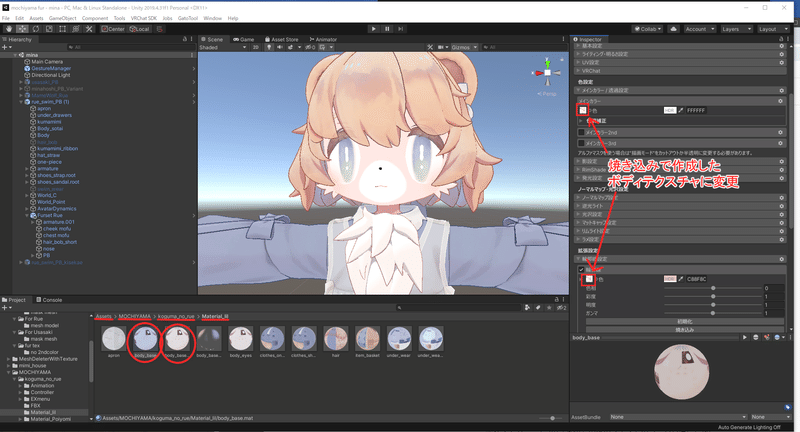The height and width of the screenshot is (432, 800).
Task: Enable メインカラー3rd checkbox
Action: click(581, 143)
